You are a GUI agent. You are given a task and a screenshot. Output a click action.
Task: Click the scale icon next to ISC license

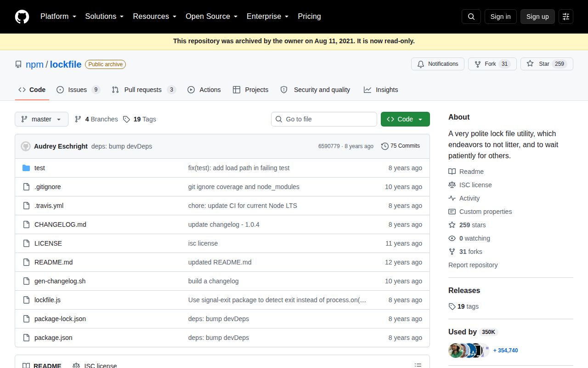(452, 185)
